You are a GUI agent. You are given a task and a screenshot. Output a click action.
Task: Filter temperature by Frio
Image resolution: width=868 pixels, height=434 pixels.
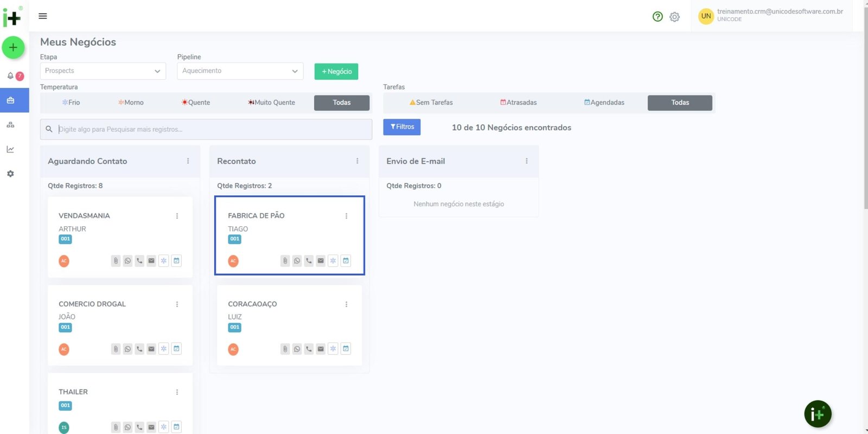click(x=71, y=103)
